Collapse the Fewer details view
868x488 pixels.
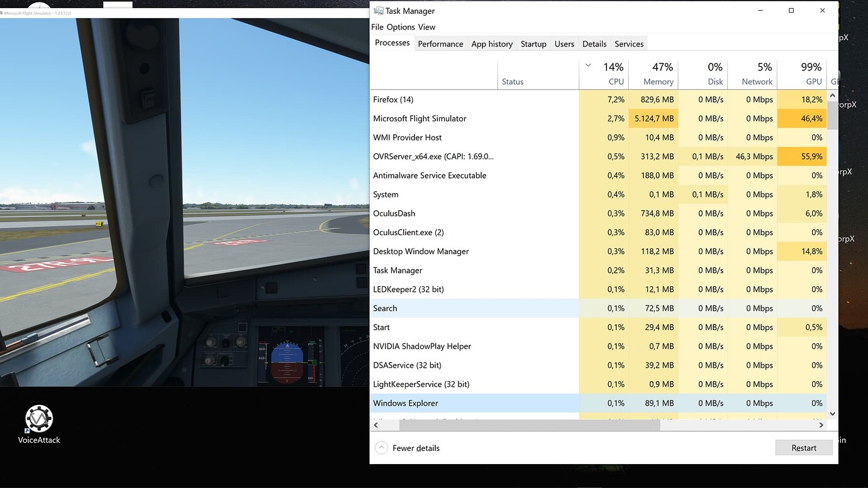coord(416,447)
